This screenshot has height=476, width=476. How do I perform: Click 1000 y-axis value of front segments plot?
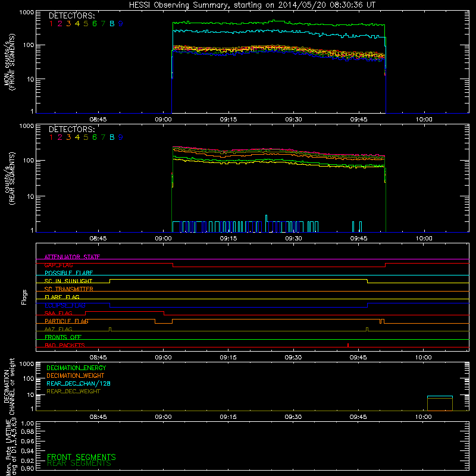coord(27,12)
